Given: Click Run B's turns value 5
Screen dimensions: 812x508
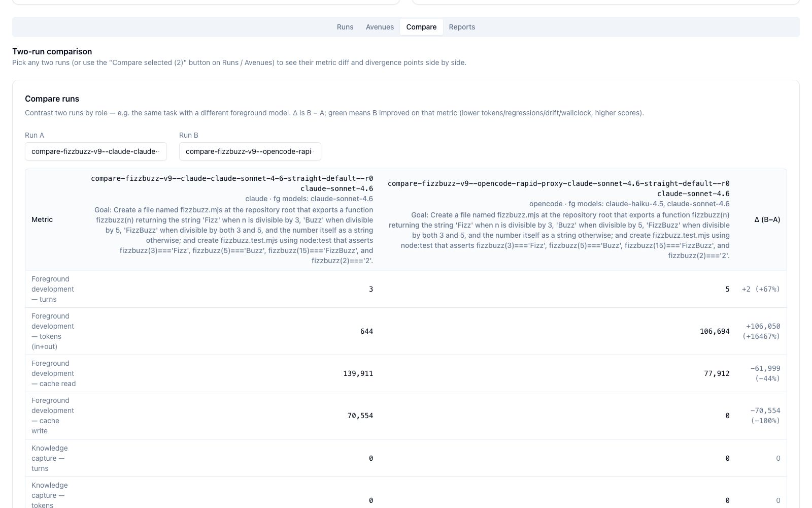Looking at the screenshot, I should [727, 289].
